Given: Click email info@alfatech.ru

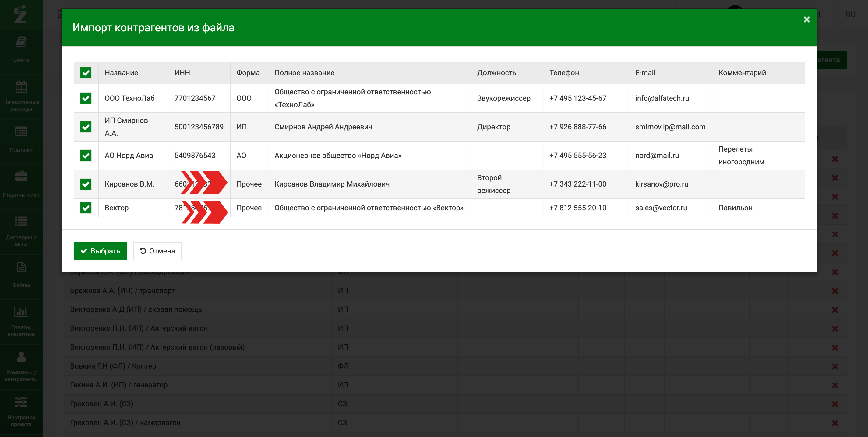Looking at the screenshot, I should click(662, 98).
